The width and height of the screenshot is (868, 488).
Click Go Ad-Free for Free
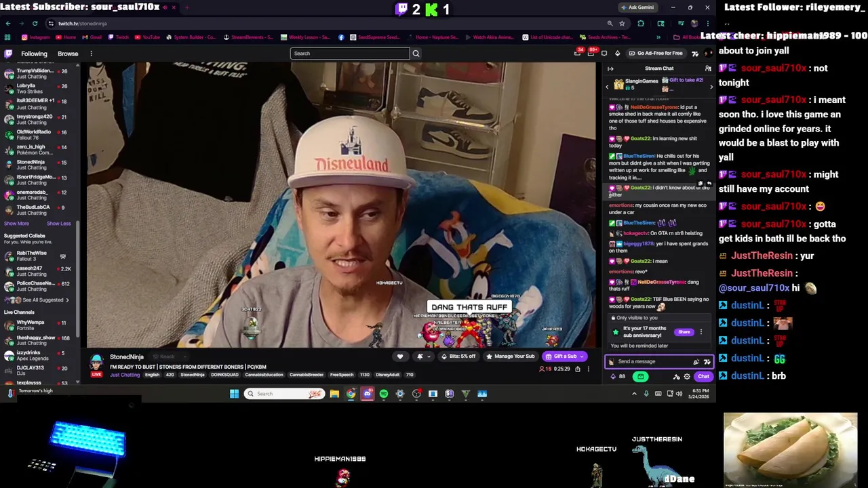click(655, 54)
